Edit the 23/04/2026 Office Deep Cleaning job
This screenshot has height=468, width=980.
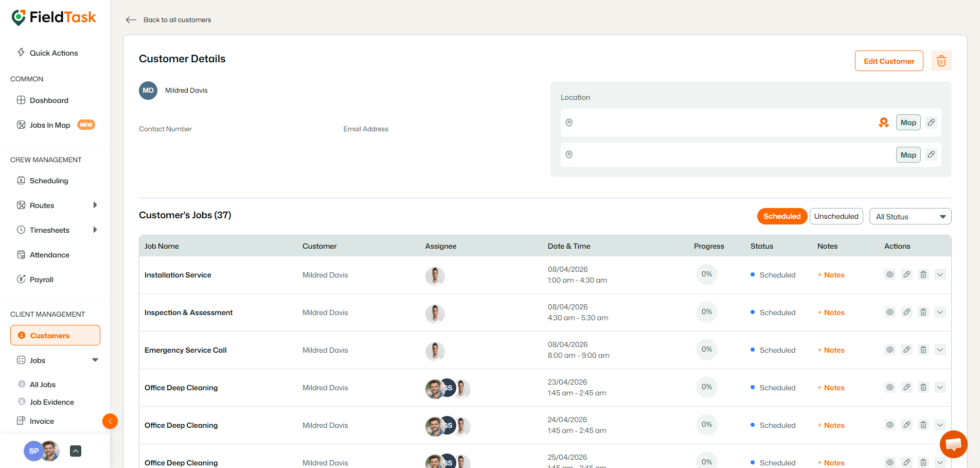pos(907,387)
